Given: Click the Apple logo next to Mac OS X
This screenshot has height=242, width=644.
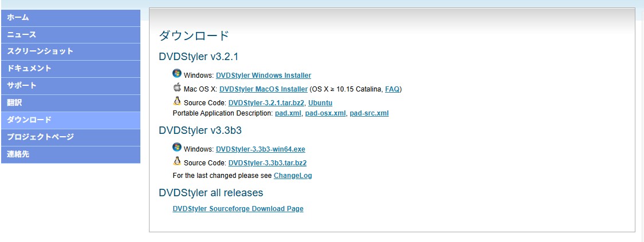Looking at the screenshot, I should tap(177, 87).
